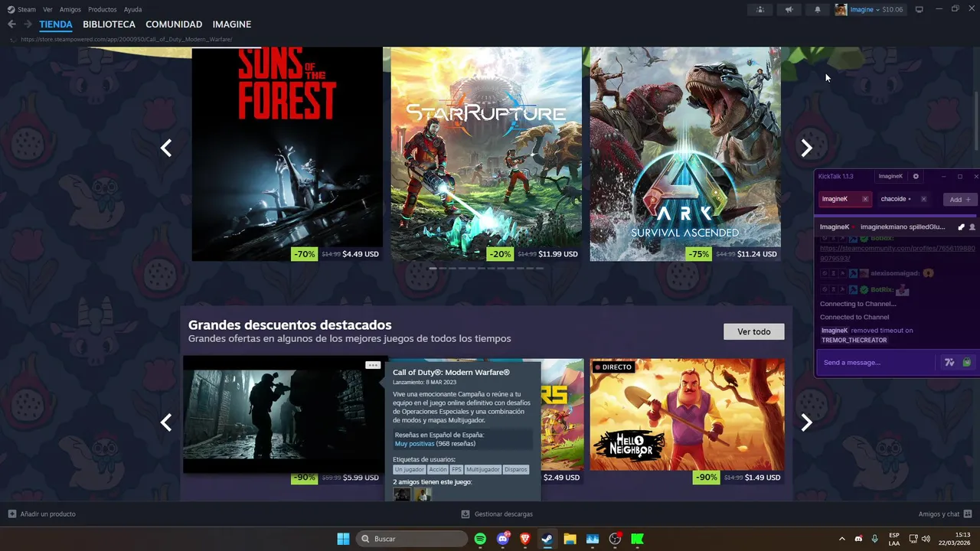
Task: Click the Multijugador user tag
Action: [483, 469]
